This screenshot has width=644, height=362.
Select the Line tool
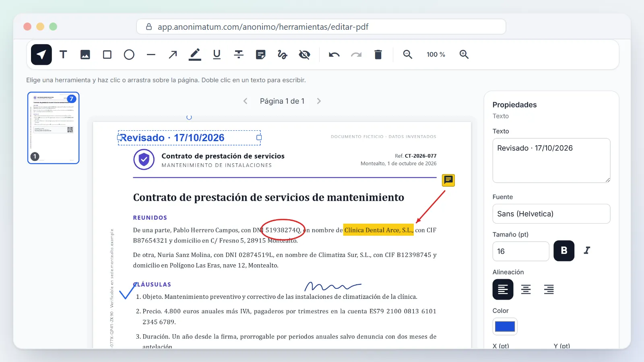(x=151, y=55)
